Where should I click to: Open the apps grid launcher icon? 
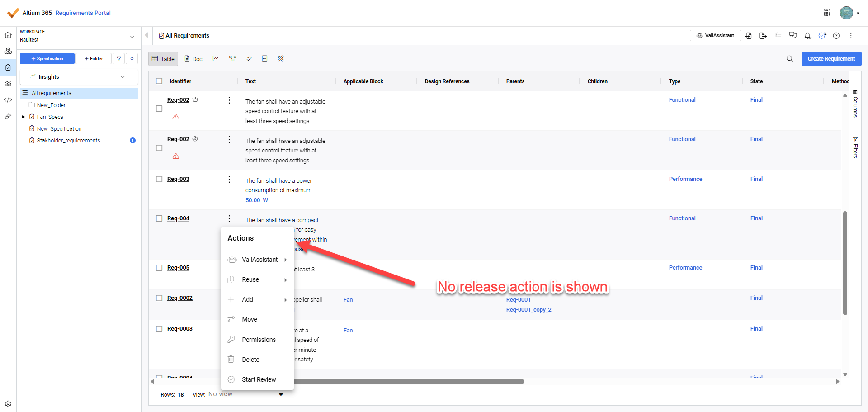click(x=827, y=13)
